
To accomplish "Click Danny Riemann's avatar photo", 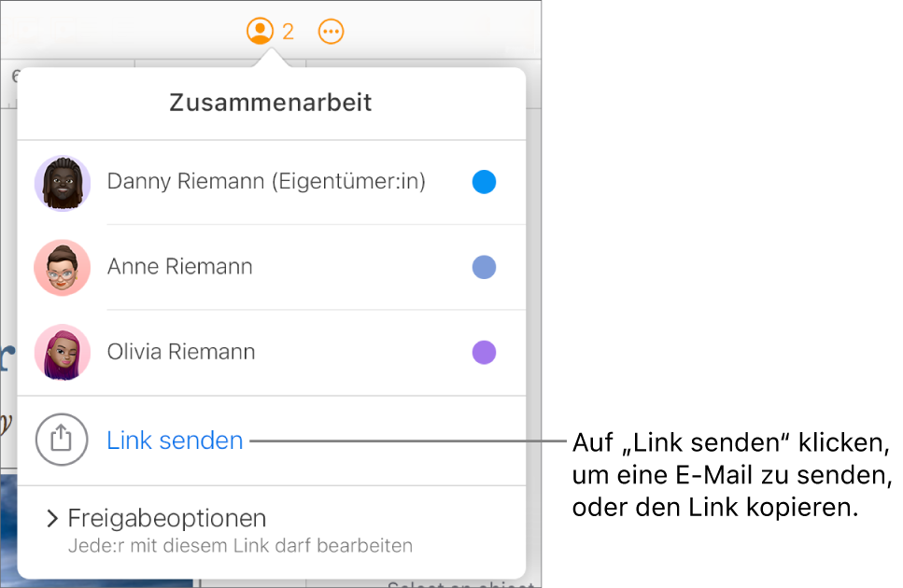I will point(62,183).
